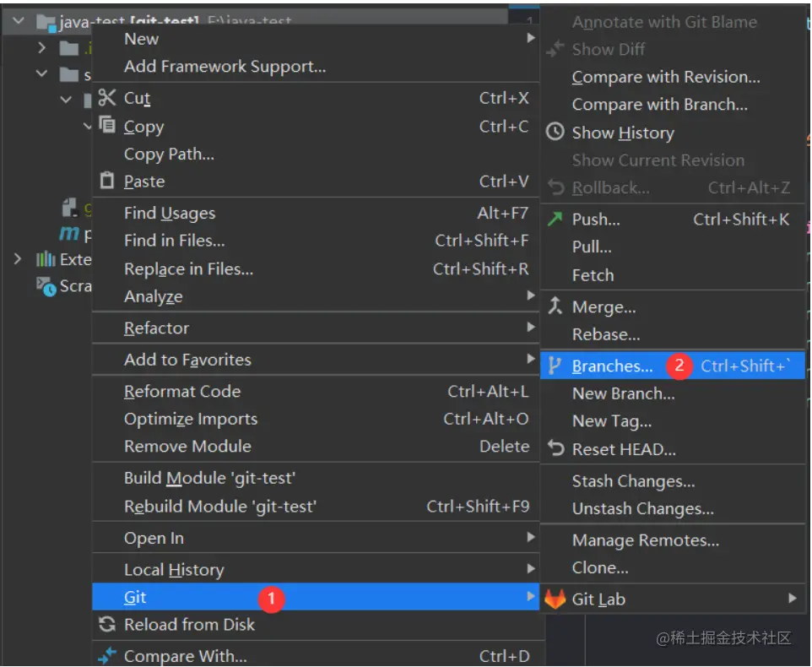Open the Git Lab submenu arrow
This screenshot has height=667, width=812.
coord(792,598)
